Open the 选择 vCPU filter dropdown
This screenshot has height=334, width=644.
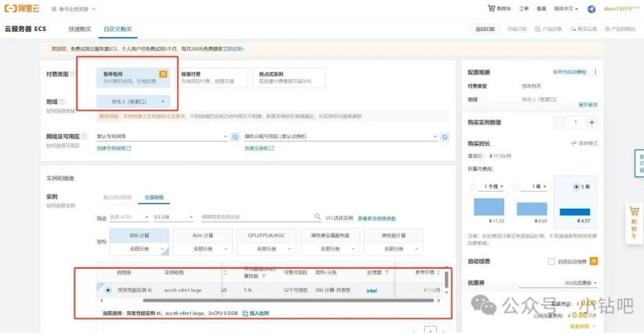129,217
